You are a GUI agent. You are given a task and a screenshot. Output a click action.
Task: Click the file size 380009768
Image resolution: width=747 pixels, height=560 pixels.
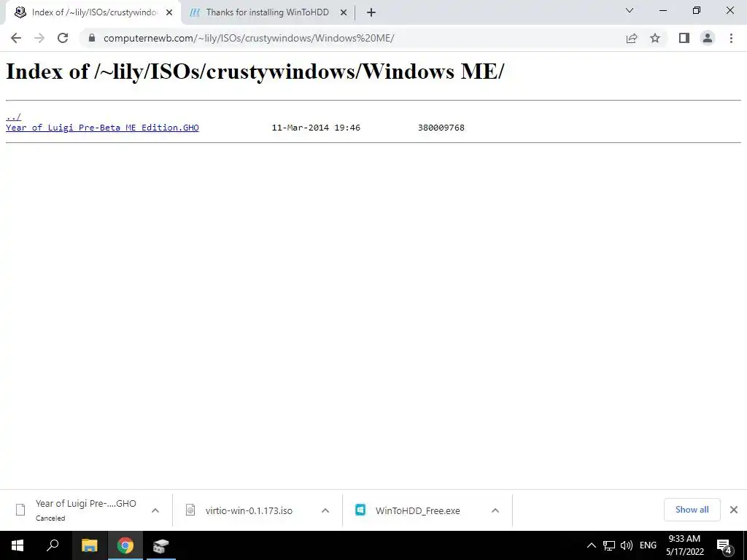click(441, 128)
